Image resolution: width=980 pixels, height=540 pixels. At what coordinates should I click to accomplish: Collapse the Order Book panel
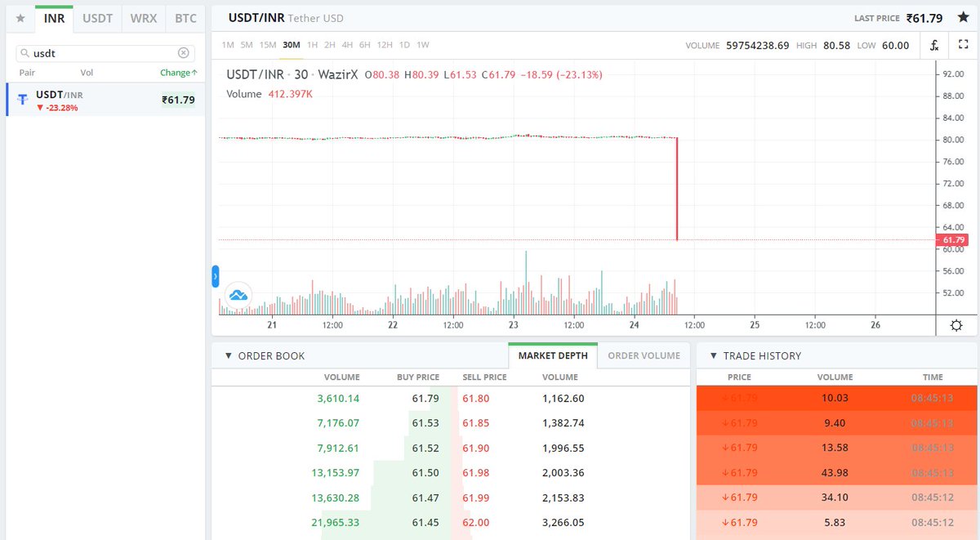pyautogui.click(x=229, y=355)
